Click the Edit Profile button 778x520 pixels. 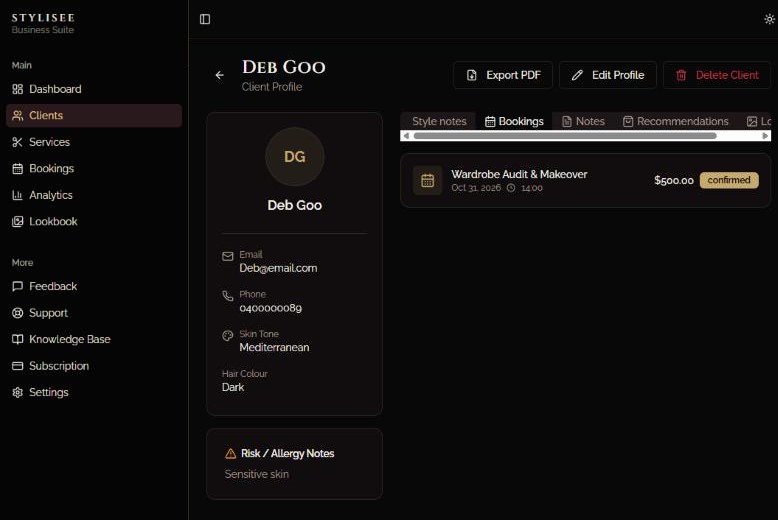coord(608,75)
